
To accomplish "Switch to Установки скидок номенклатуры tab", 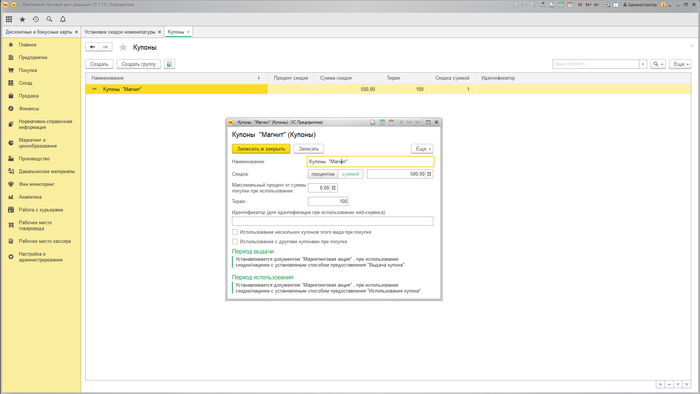I will (120, 32).
